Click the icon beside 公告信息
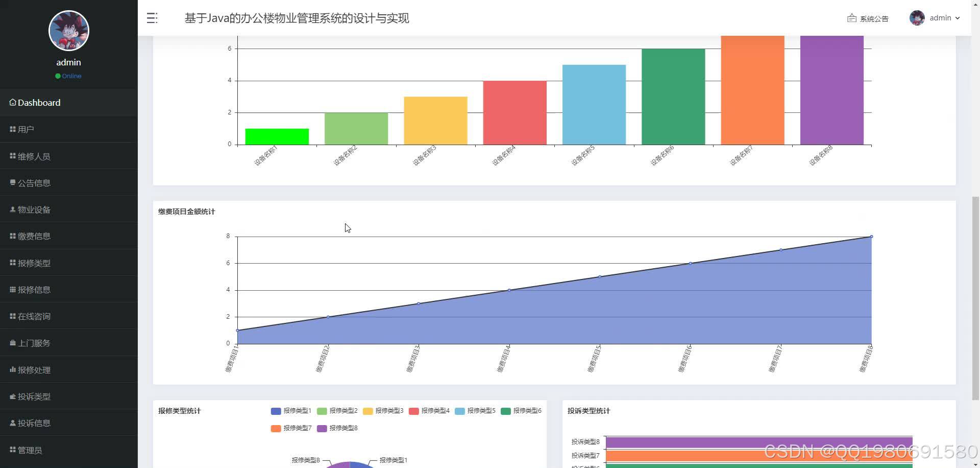 click(13, 182)
